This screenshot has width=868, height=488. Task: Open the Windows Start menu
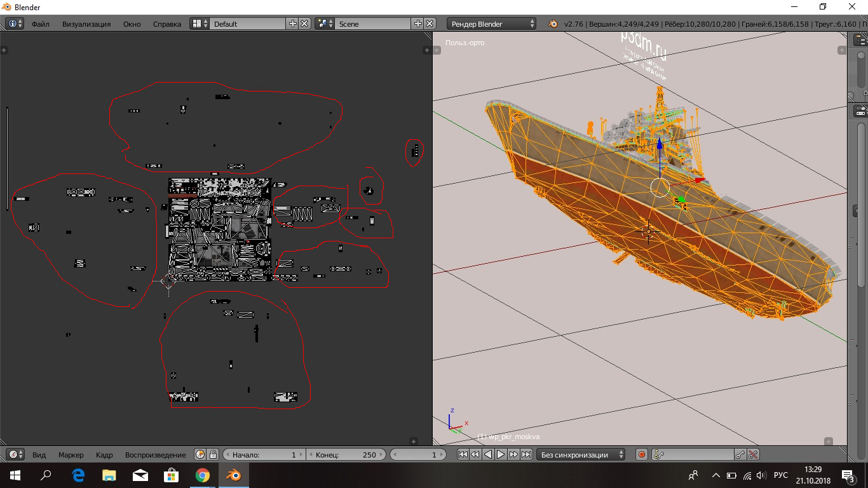(15, 475)
